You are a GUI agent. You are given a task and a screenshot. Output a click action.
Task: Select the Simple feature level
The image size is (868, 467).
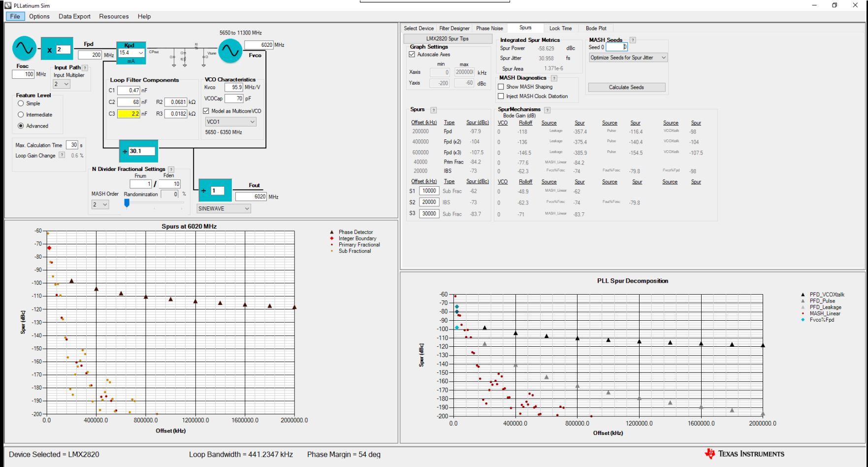pos(21,103)
